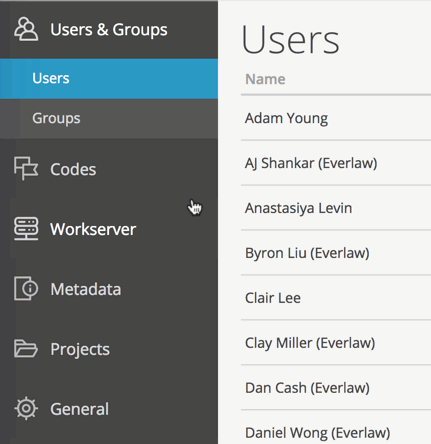Open the Metadata section label
This screenshot has width=431, height=444.
coord(86,289)
